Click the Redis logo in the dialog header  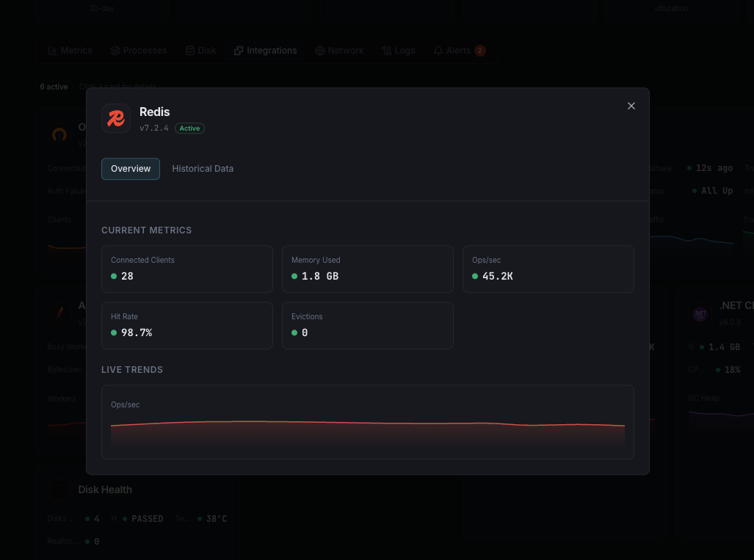click(x=115, y=117)
